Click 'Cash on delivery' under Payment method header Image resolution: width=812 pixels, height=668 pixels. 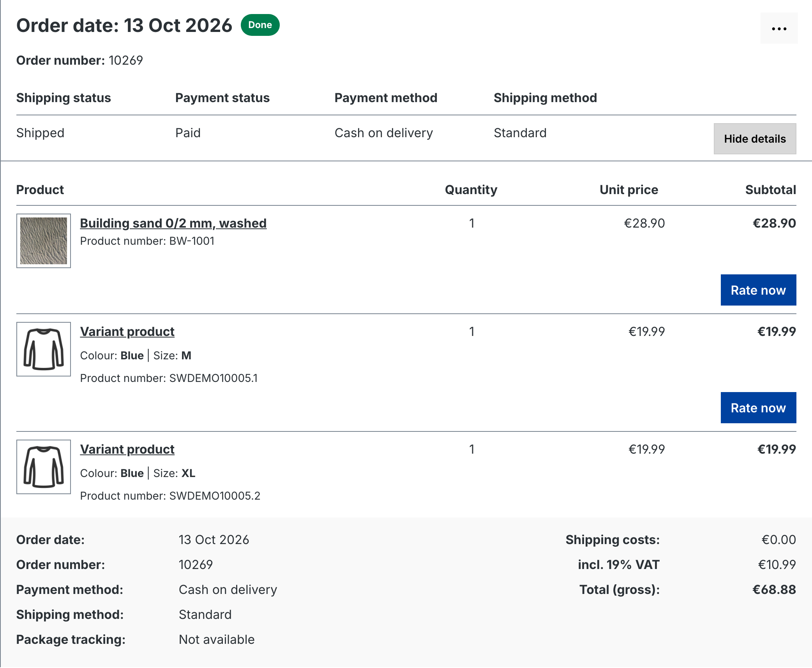[384, 133]
